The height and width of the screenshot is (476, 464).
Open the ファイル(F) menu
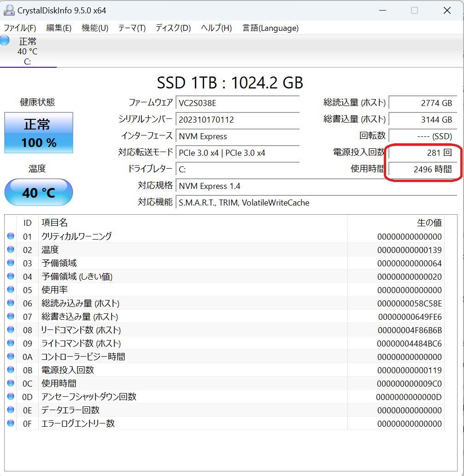[21, 28]
